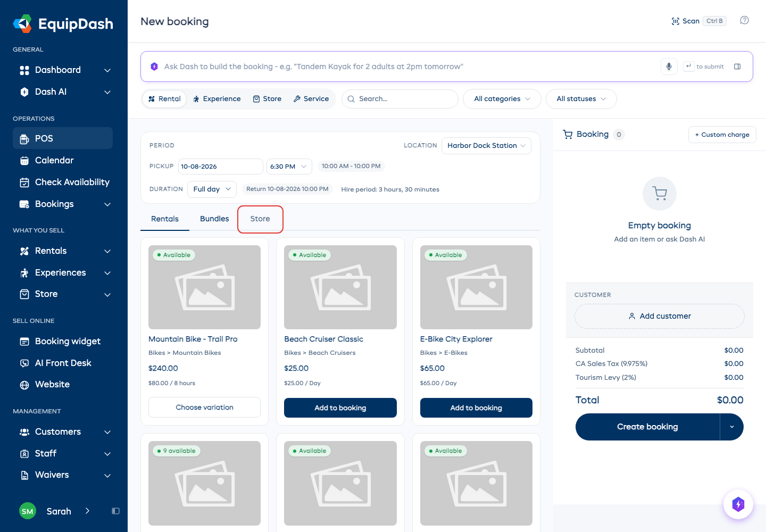This screenshot has height=532, width=766.
Task: Click the empty booking cart illustration
Action: (660, 194)
